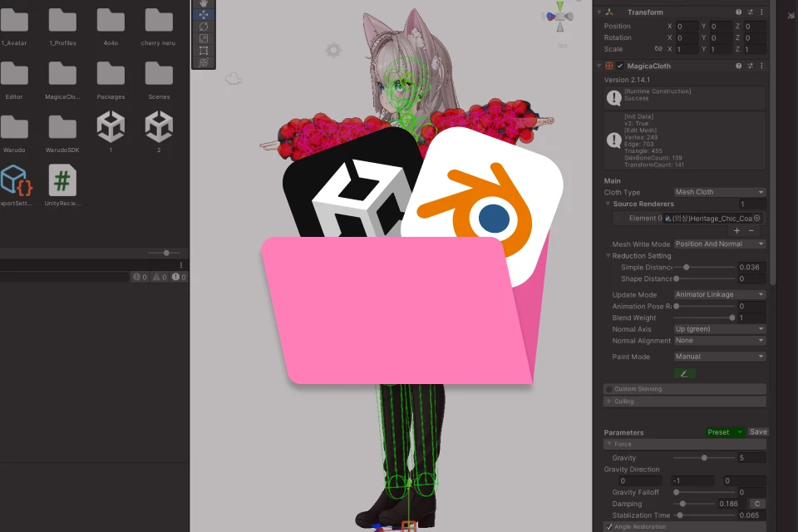
Task: Select the Rotate tool in scene toolbar
Action: point(204,27)
